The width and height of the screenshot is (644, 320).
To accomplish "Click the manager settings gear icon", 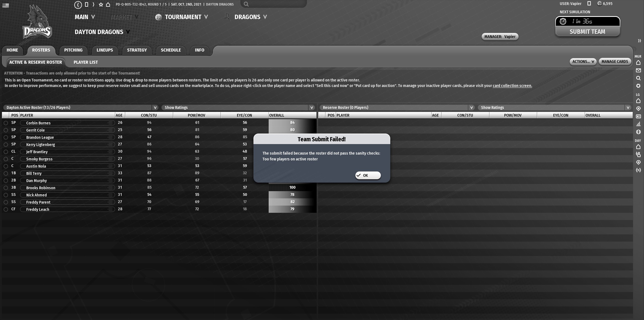I will tap(638, 86).
